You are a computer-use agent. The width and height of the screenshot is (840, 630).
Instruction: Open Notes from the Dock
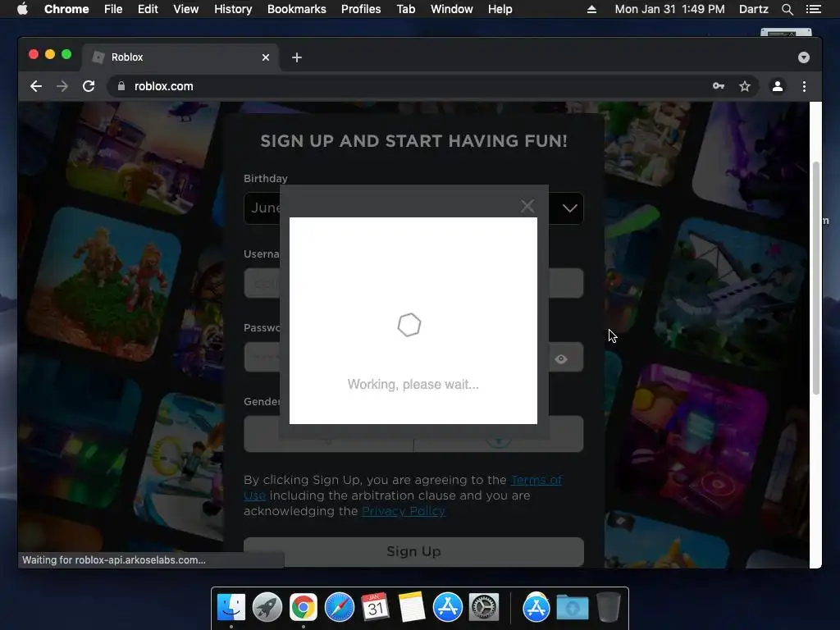[x=412, y=607]
